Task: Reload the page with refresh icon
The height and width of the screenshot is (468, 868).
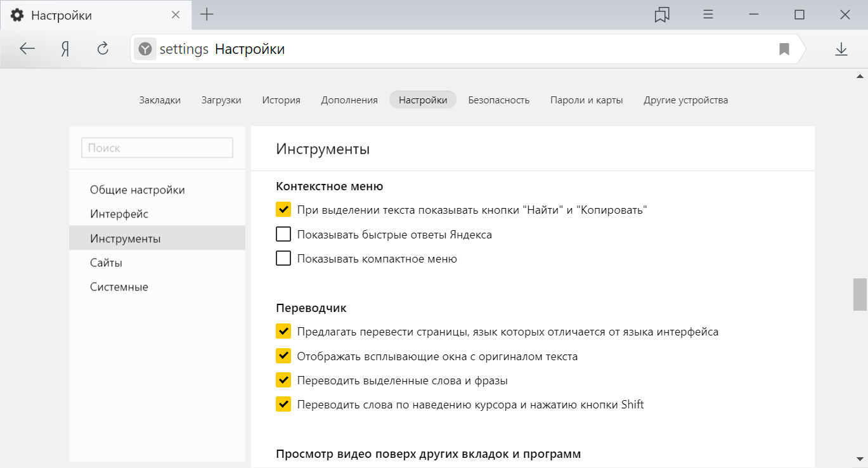Action: pyautogui.click(x=103, y=48)
